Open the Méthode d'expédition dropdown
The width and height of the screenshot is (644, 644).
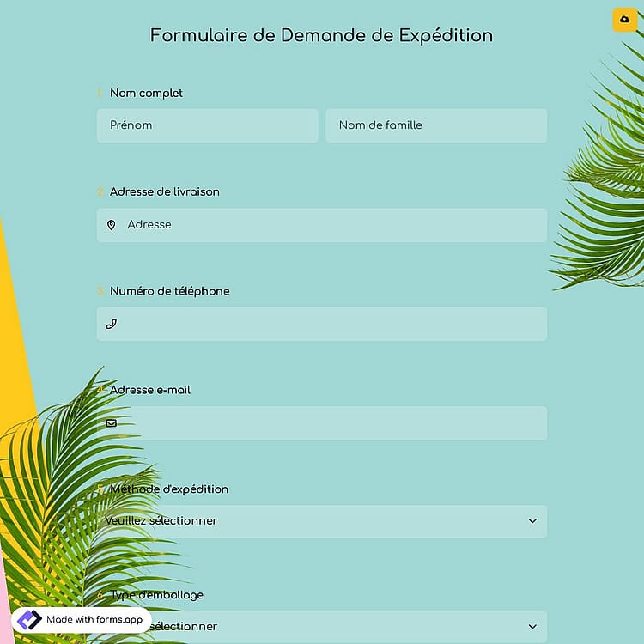coord(322,521)
